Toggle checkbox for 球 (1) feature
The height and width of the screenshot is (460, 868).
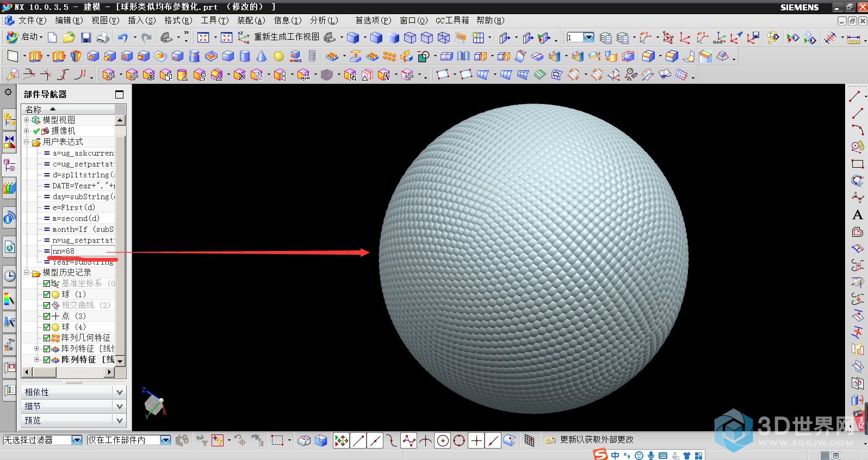point(47,295)
